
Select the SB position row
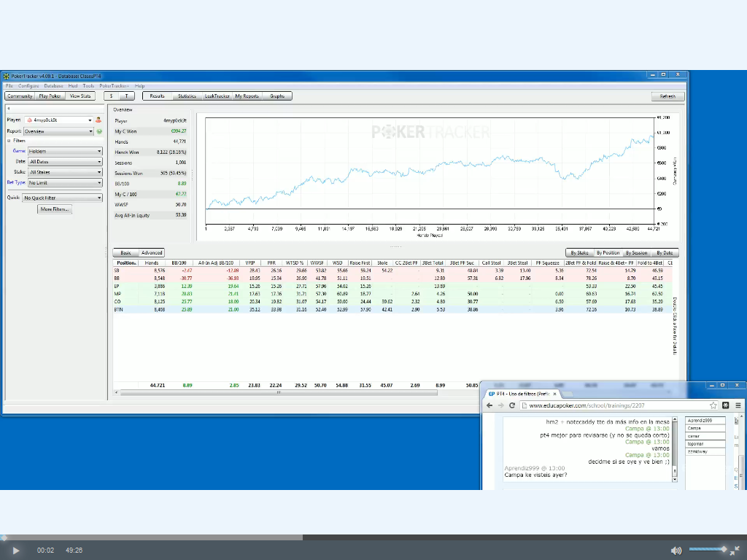tap(392, 271)
